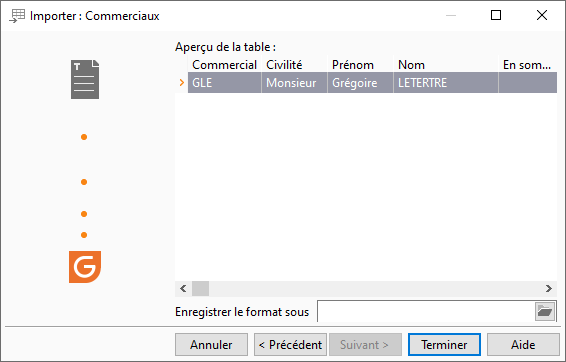Click the second orange step dot

84,182
